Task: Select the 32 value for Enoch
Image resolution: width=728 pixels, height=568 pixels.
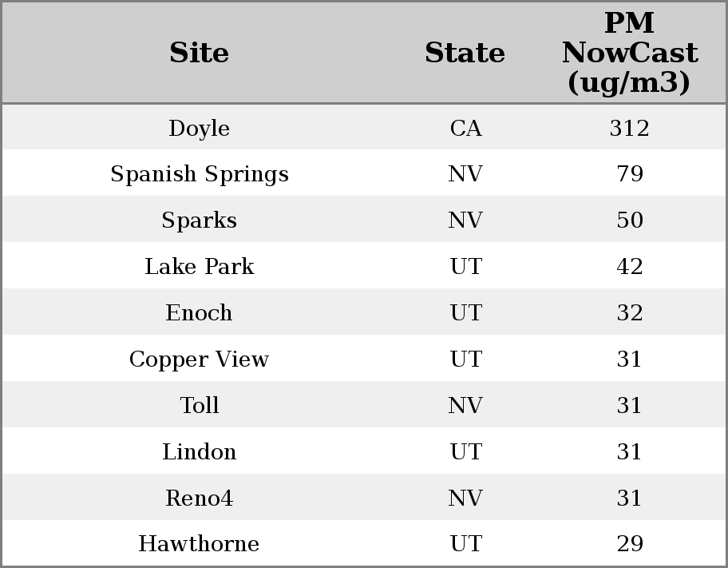Action: (x=629, y=313)
